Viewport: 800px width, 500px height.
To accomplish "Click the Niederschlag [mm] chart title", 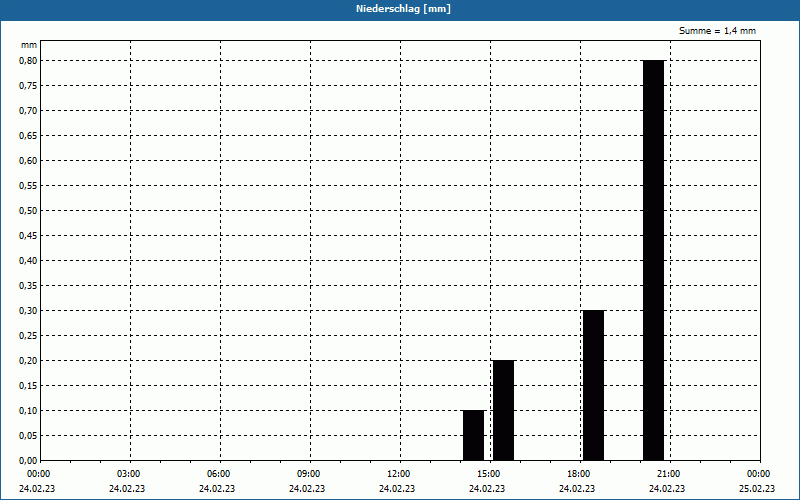I will pyautogui.click(x=403, y=9).
